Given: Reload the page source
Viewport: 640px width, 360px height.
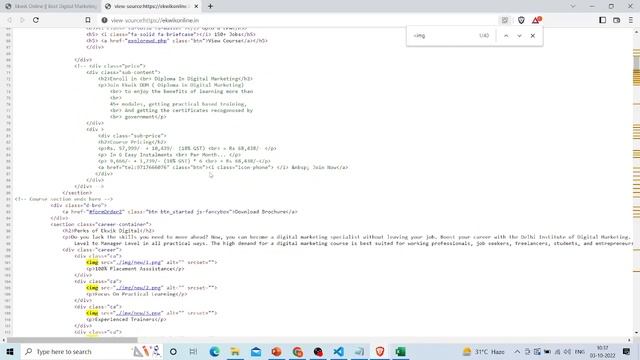Looking at the screenshot, I should pyautogui.click(x=36, y=20).
